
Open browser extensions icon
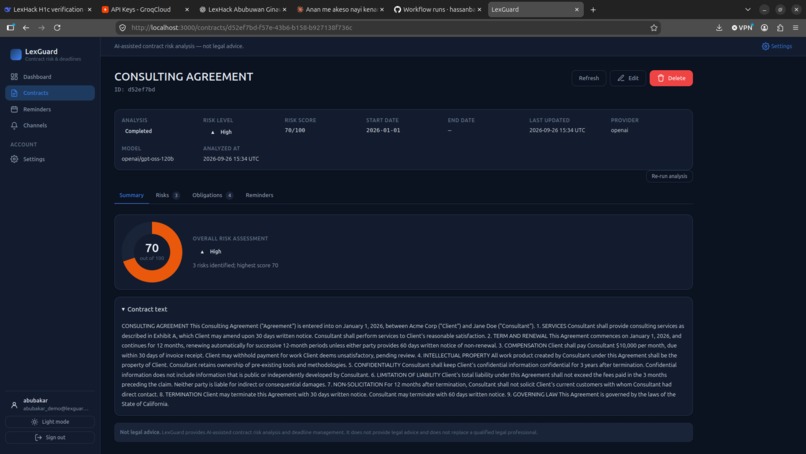[x=780, y=28]
